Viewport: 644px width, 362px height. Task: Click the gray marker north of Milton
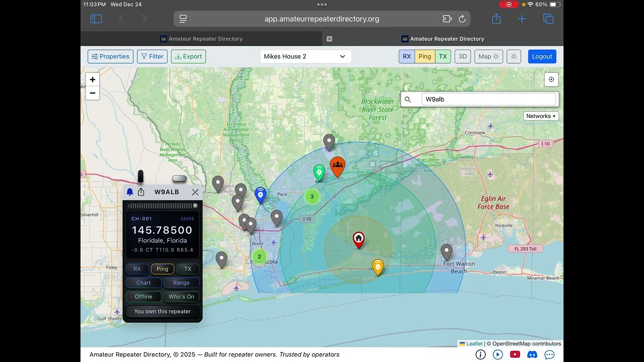329,142
